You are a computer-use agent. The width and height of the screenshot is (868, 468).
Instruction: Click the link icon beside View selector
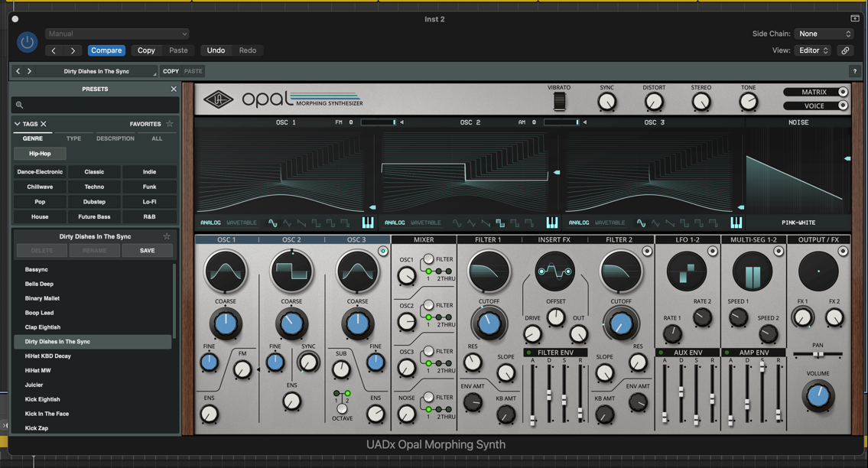pyautogui.click(x=845, y=50)
